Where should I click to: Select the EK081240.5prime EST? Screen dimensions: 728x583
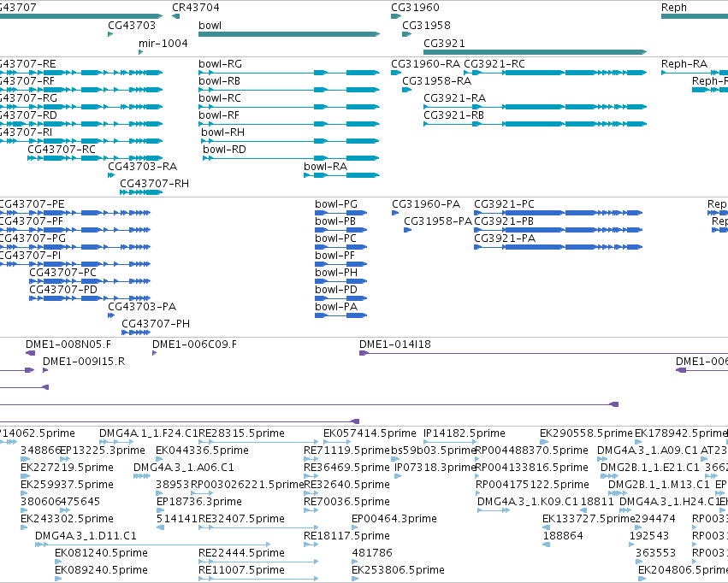click(58, 562)
